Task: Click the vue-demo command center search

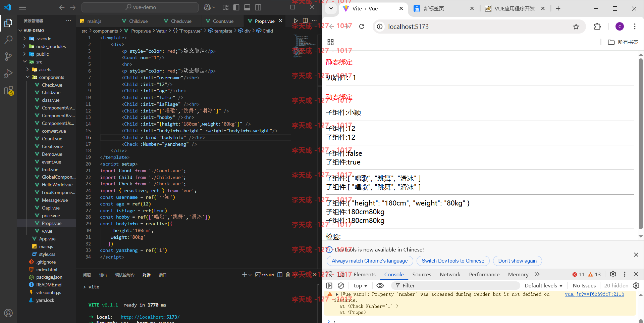Action: pyautogui.click(x=140, y=7)
